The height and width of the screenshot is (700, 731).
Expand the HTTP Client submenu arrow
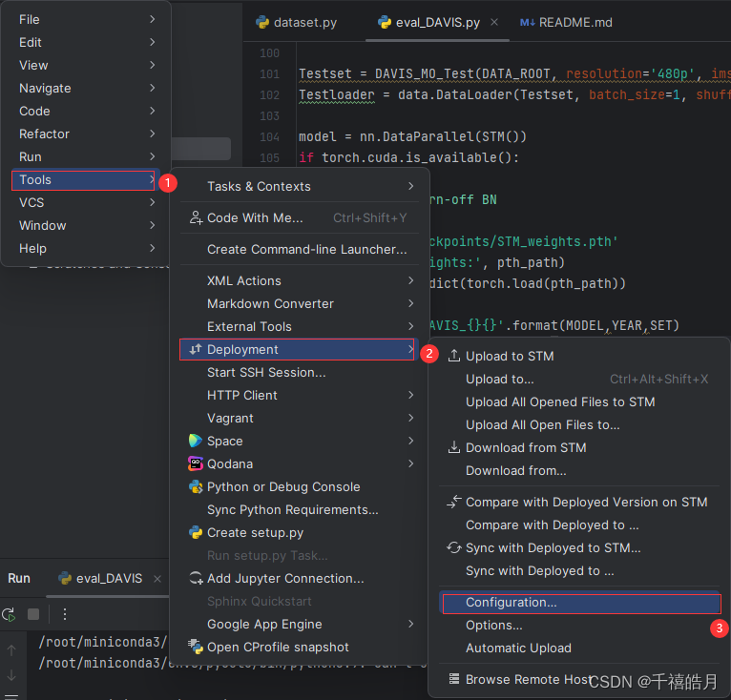click(410, 395)
